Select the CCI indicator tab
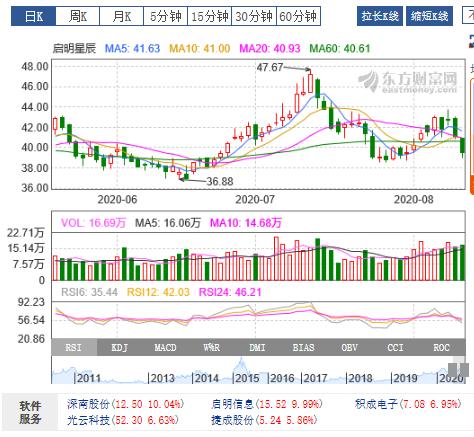The height and width of the screenshot is (437, 474). [x=395, y=347]
